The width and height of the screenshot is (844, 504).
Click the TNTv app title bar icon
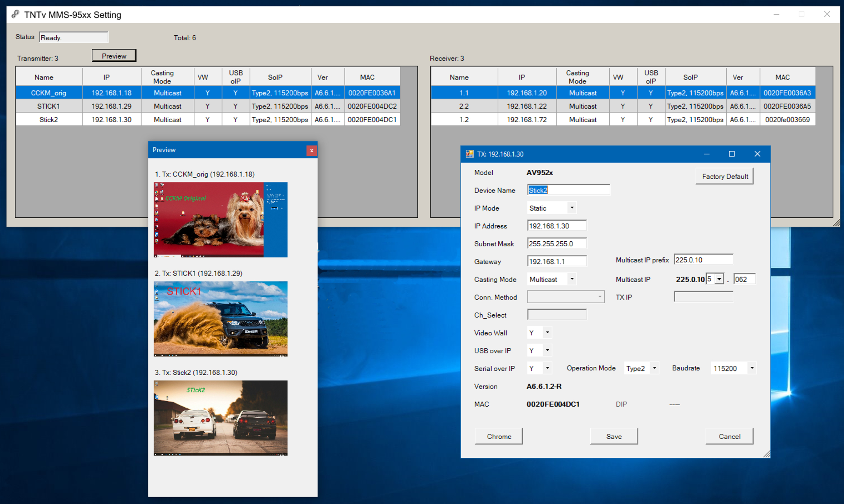tap(15, 15)
